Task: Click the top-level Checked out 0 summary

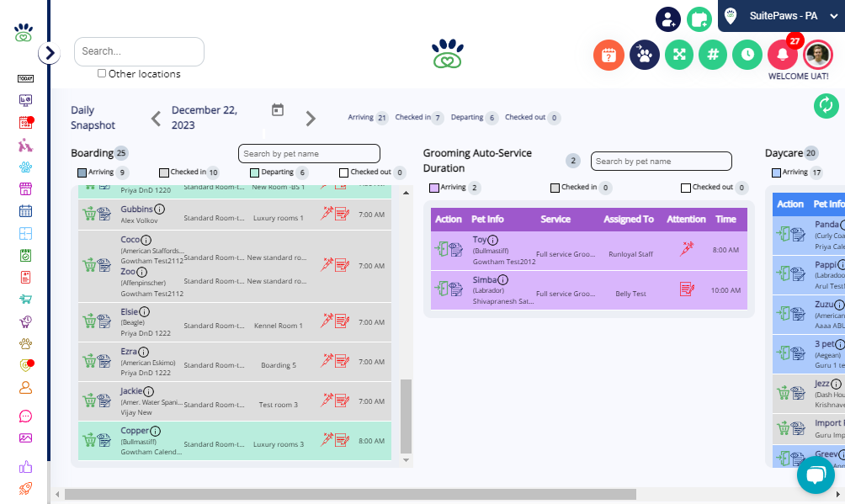Action: (x=533, y=118)
